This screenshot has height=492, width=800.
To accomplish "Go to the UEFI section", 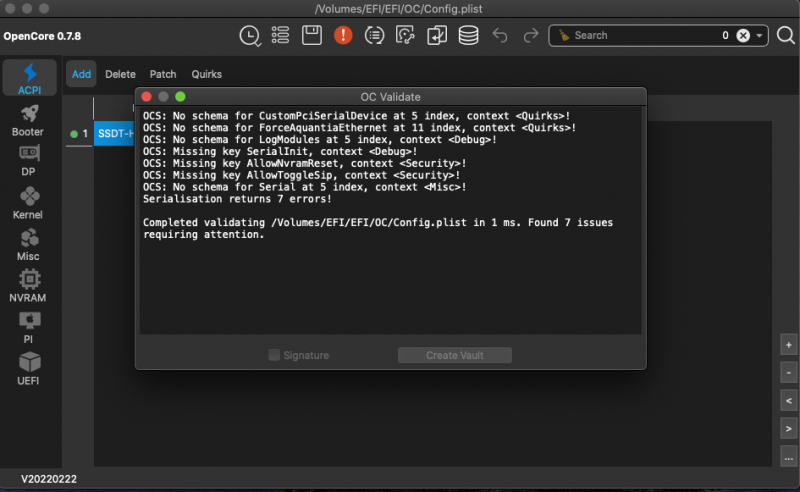I will (27, 368).
